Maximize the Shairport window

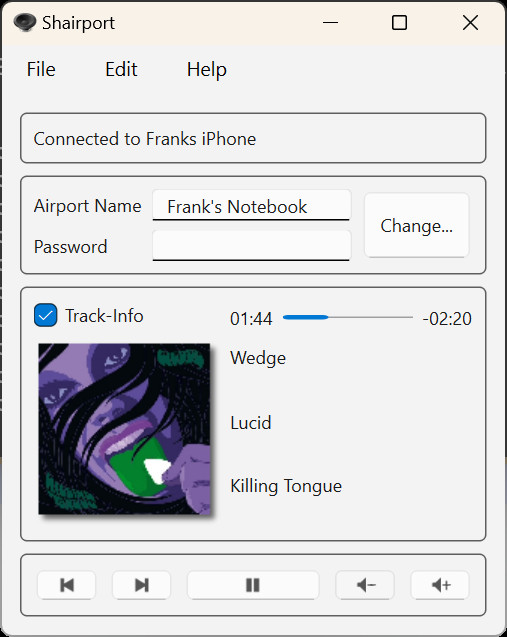click(399, 22)
